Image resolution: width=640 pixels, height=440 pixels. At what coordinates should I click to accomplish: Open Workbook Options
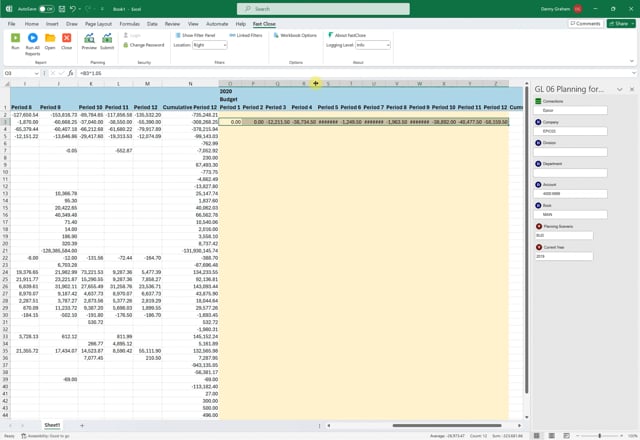[x=295, y=35]
